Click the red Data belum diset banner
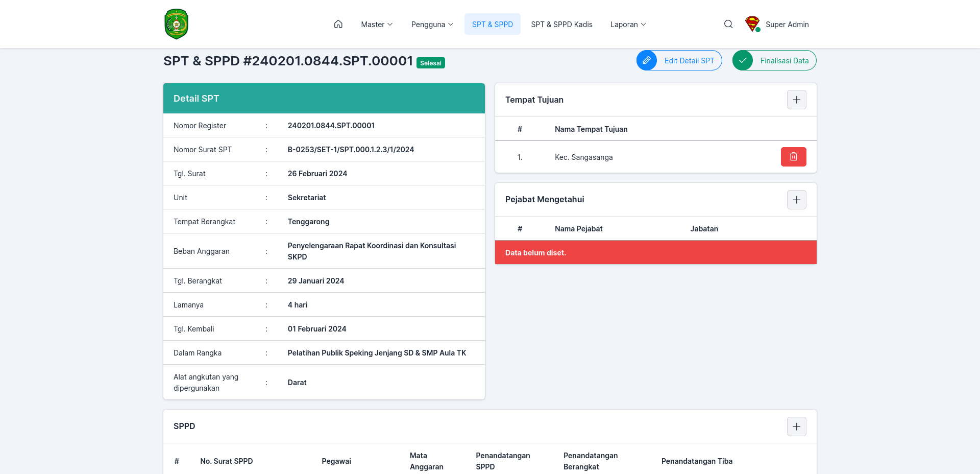Screen dimensions: 980x474 [656, 252]
